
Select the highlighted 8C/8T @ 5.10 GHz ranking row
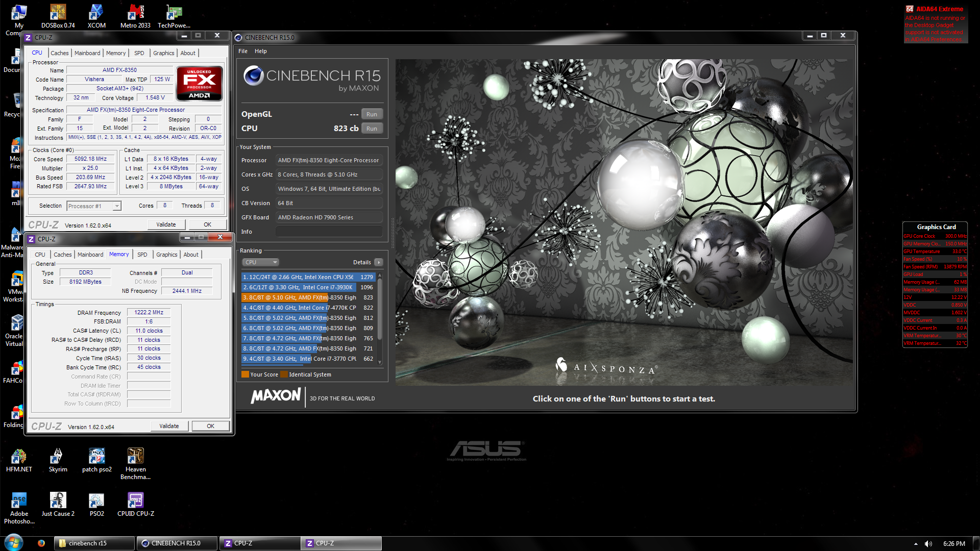[308, 297]
